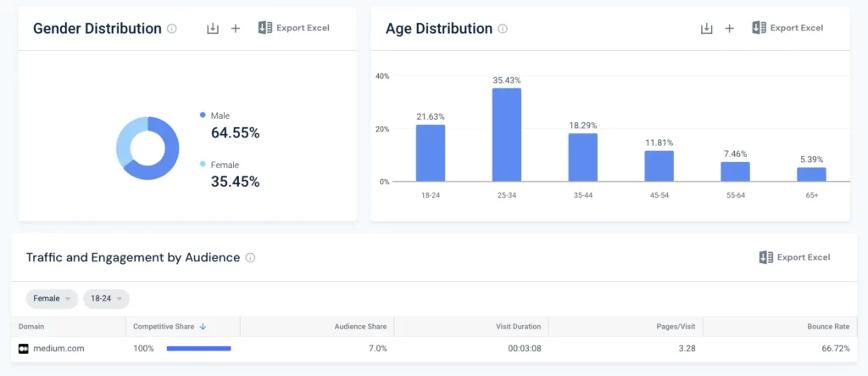Export Age Distribution to Excel
868x376 pixels.
(787, 28)
